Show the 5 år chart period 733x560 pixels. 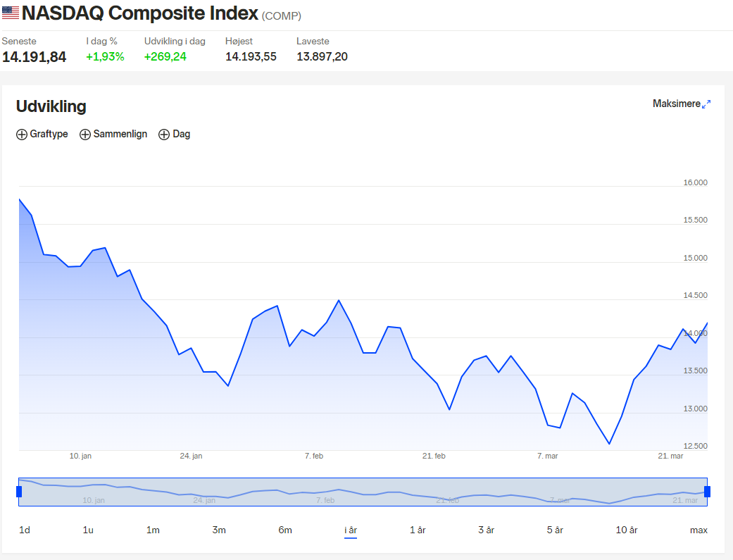point(555,530)
